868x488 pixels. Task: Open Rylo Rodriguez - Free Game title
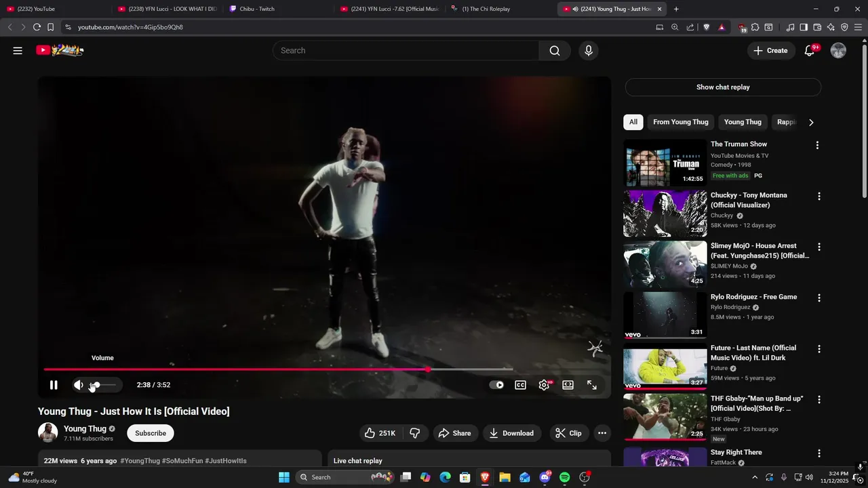point(753,297)
